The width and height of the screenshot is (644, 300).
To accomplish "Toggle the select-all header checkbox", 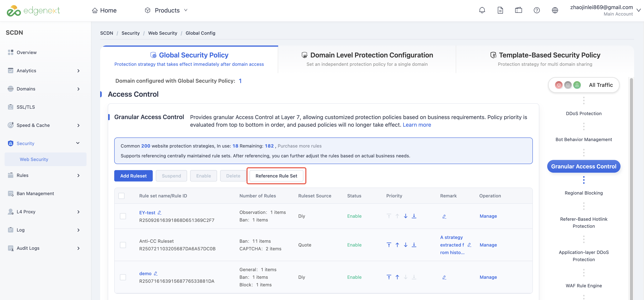I will click(121, 196).
